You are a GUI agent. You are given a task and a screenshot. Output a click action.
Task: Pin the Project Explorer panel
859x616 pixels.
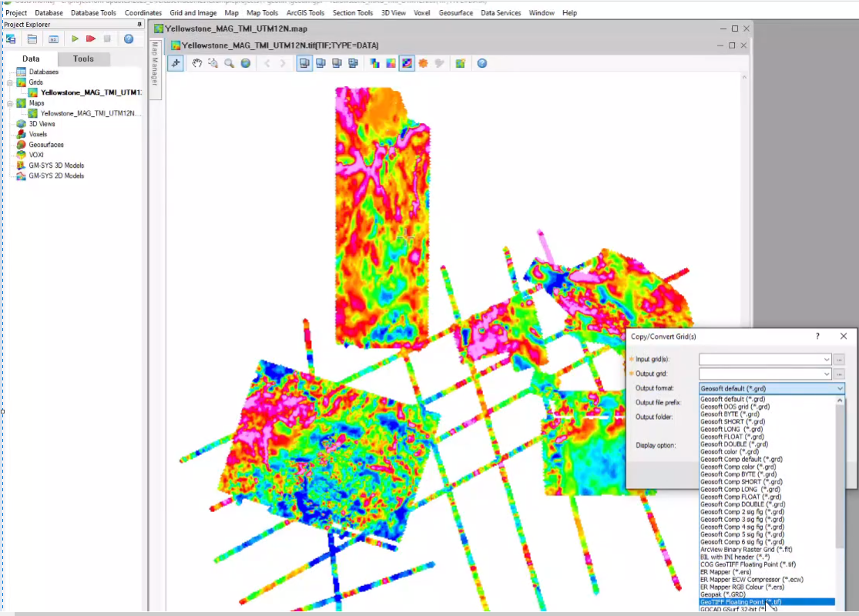coord(139,24)
